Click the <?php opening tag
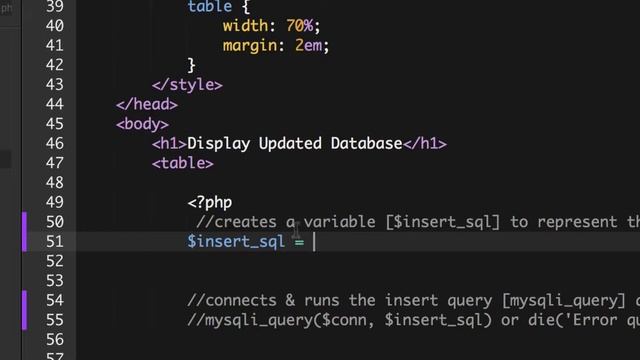 tap(210, 202)
